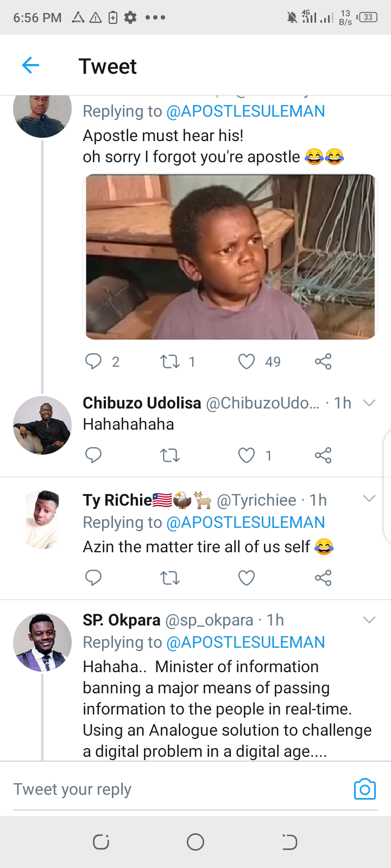Share Ty RiChie's tweet
The height and width of the screenshot is (868, 391).
(x=323, y=578)
